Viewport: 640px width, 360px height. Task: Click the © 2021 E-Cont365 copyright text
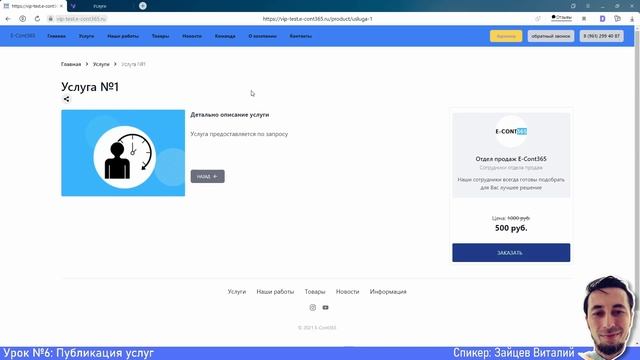coord(317,327)
